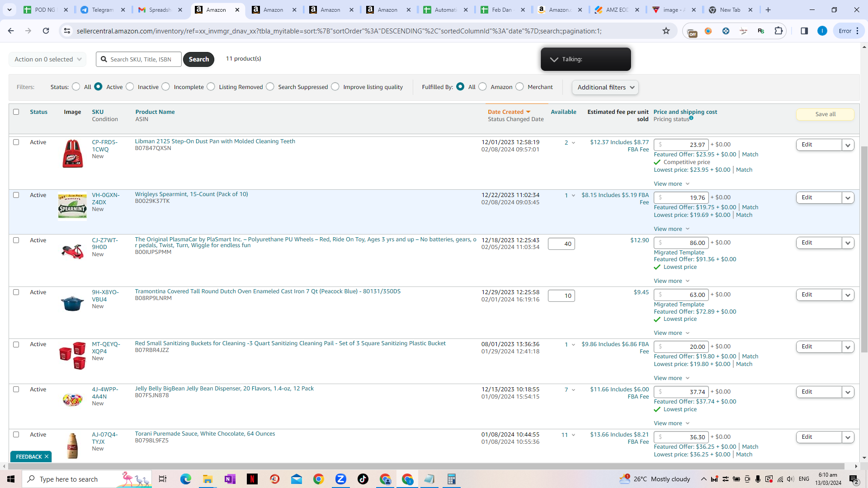Click the Jelly Belly product thumbnail
This screenshot has width=868, height=488.
click(72, 399)
